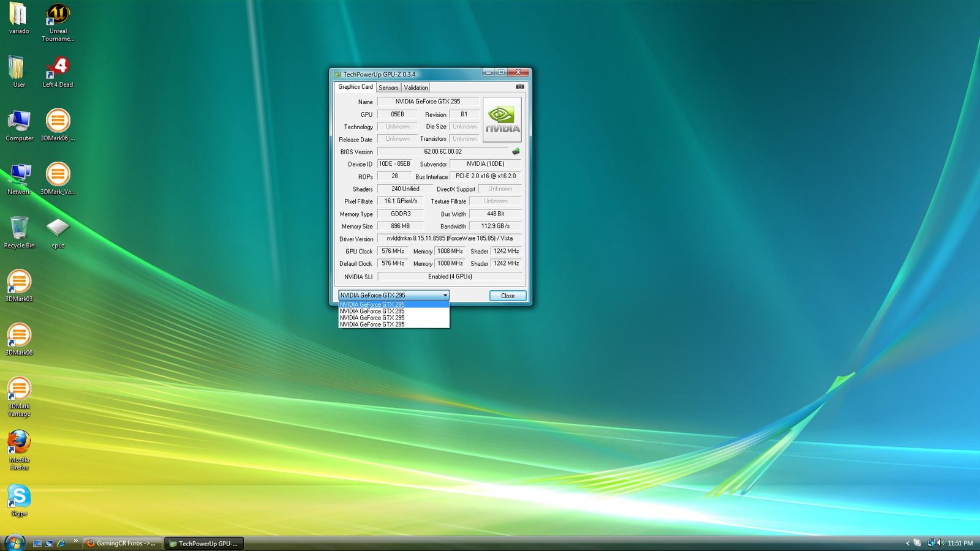This screenshot has height=551, width=980.
Task: Open the Network desktop icon
Action: tap(19, 179)
